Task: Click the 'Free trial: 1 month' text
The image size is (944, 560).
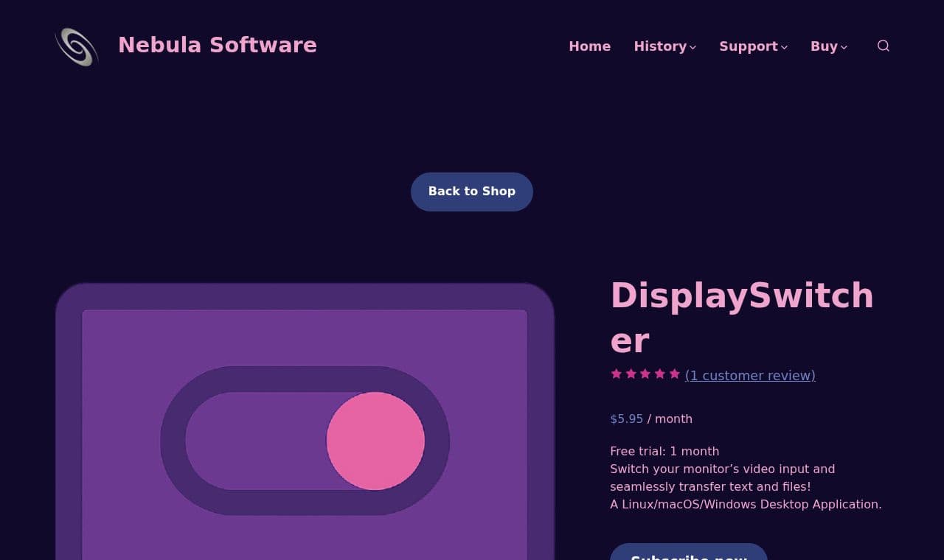Action: tap(664, 451)
